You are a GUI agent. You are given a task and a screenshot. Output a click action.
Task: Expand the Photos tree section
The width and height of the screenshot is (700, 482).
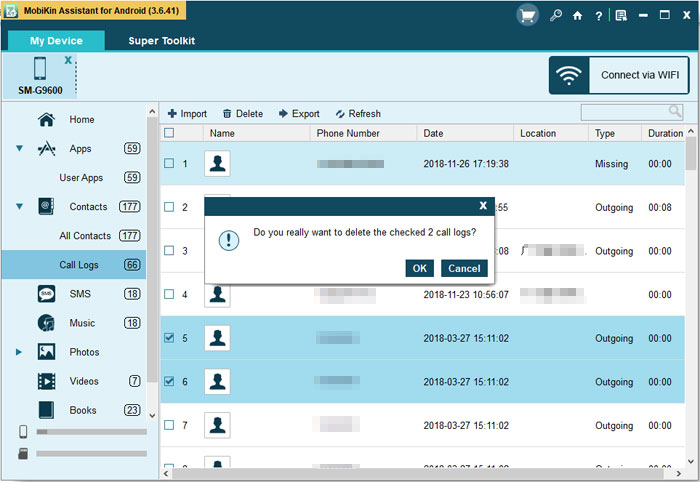pos(19,352)
